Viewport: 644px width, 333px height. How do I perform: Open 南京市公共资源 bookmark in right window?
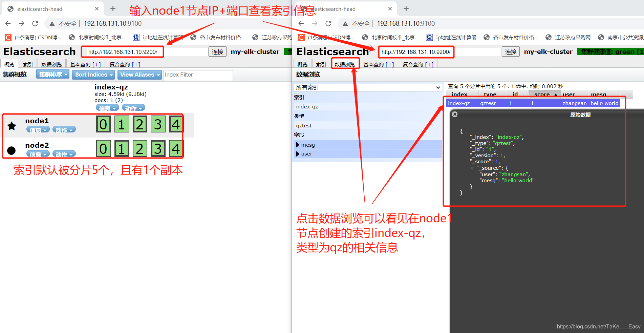[621, 37]
